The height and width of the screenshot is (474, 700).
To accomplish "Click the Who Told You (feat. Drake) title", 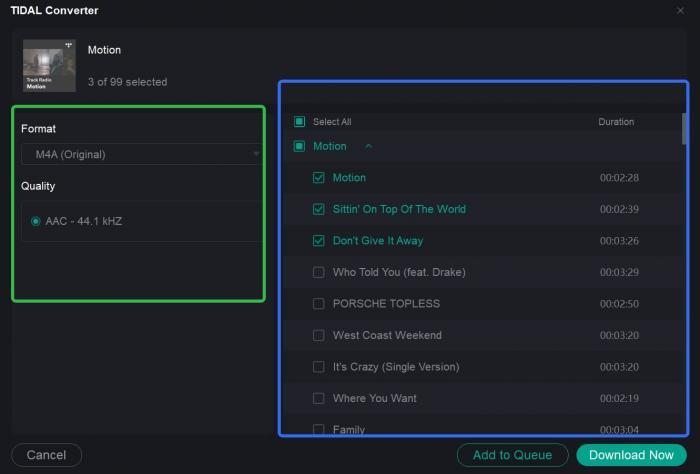I will pyautogui.click(x=399, y=272).
